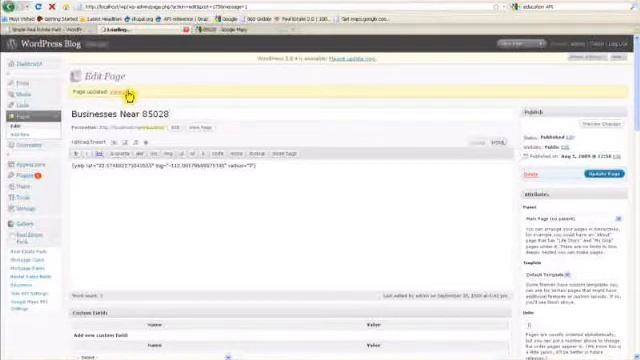This screenshot has height=360, width=640.
Task: Insert code tag with the code button
Action: tap(218, 154)
